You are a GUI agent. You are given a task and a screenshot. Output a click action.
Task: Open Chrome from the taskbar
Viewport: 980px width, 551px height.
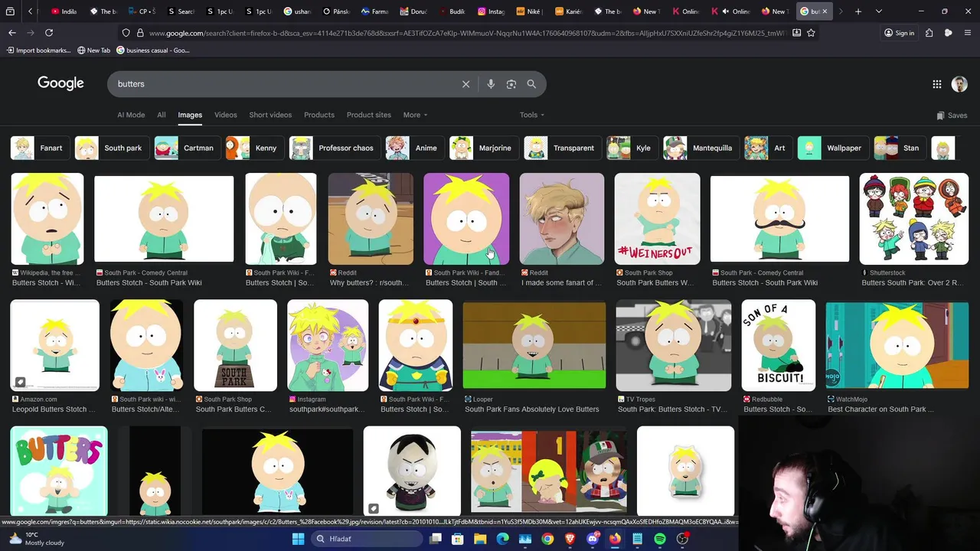pos(547,539)
